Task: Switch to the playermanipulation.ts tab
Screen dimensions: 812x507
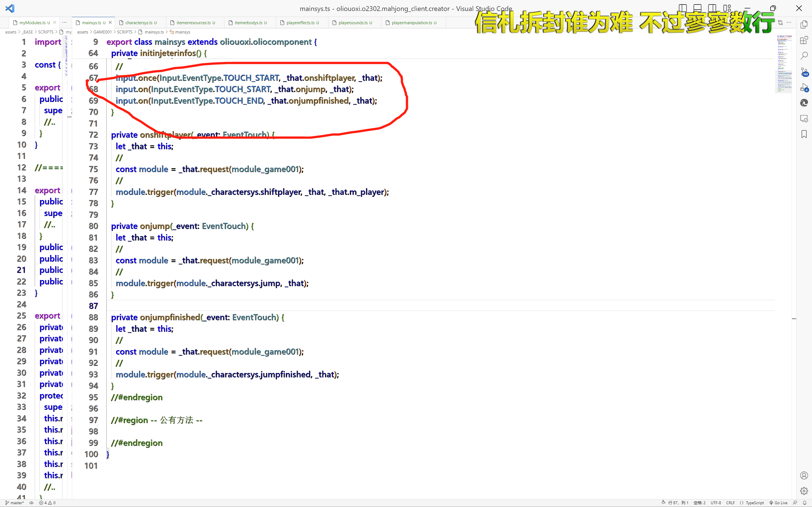Action: (x=412, y=23)
